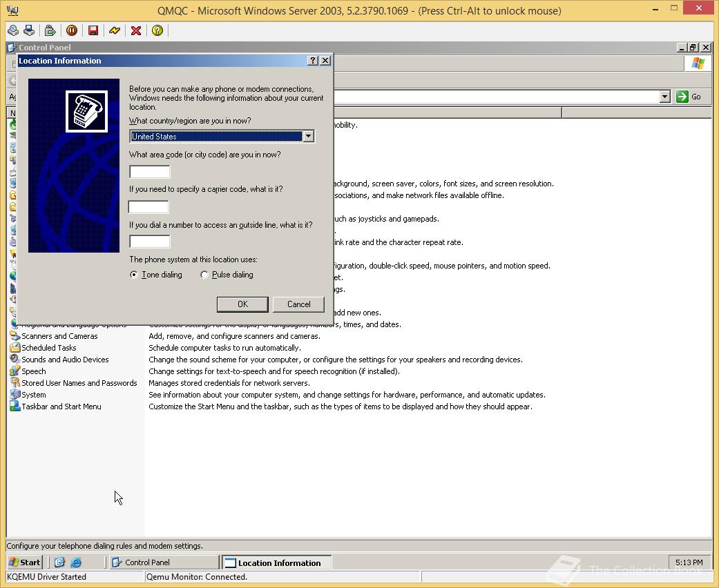
Task: Click the Stored User Names and Passwords keys icon
Action: pos(15,382)
